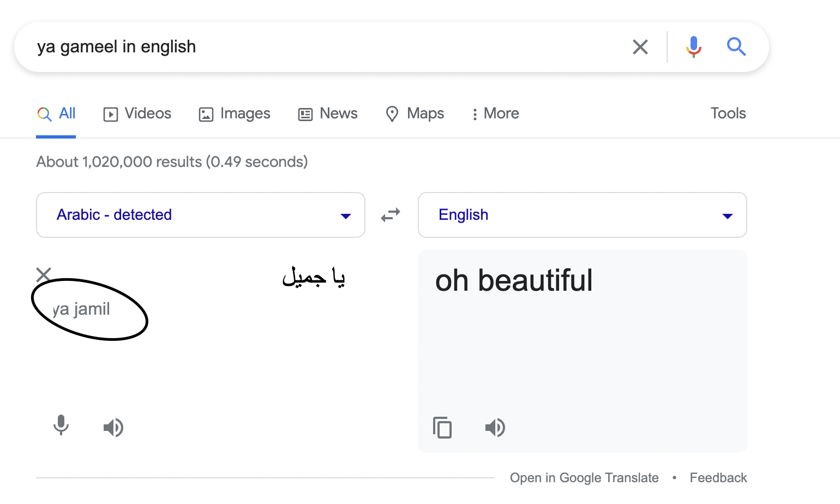The width and height of the screenshot is (840, 504).
Task: Open the Maps results tab
Action: pyautogui.click(x=415, y=113)
